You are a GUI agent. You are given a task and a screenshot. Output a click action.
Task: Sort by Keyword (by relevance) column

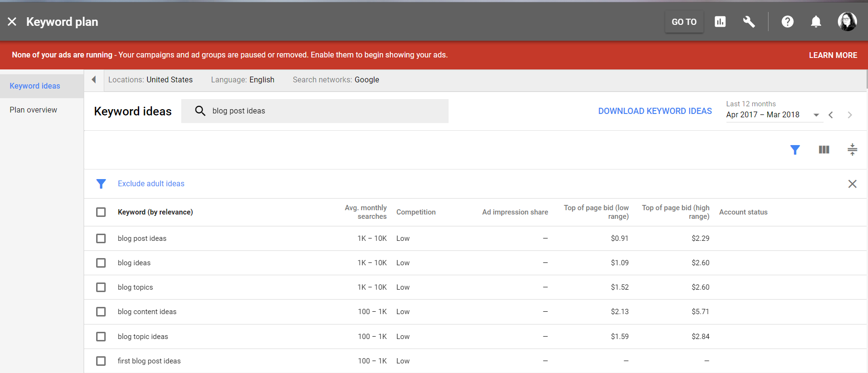click(155, 212)
